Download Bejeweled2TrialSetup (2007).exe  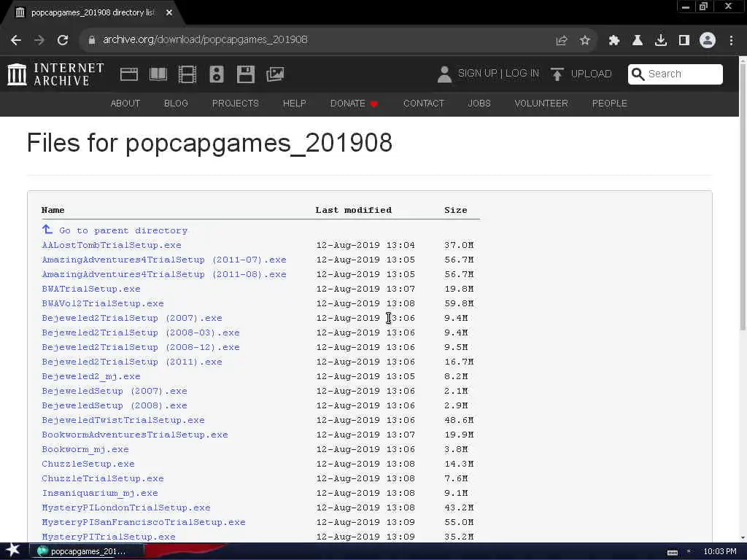click(x=132, y=318)
